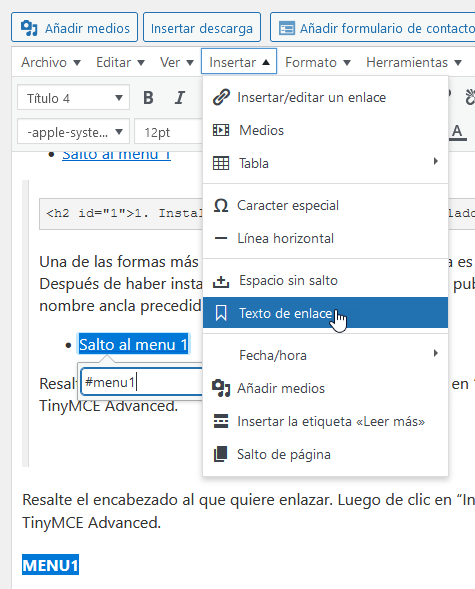The height and width of the screenshot is (589, 475).
Task: Expand the Fecha/hora submenu arrow
Action: point(436,353)
